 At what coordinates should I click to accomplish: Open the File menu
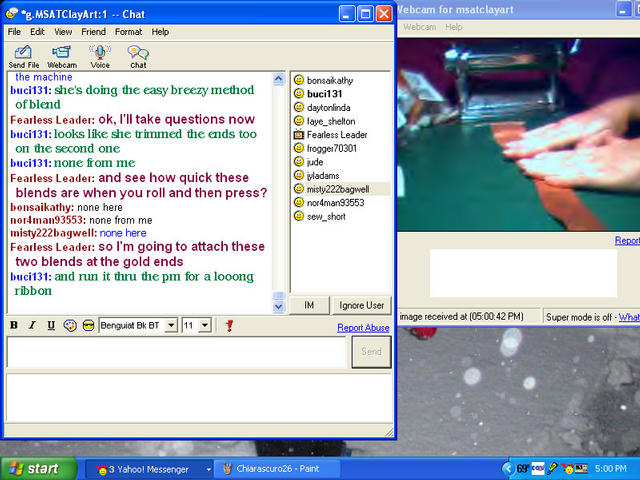[14, 32]
